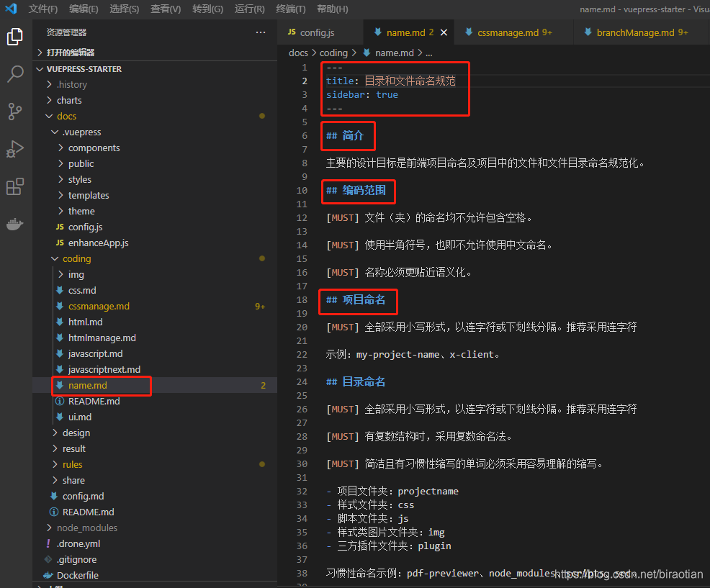Open htmlmanage.md in the file tree

(155, 338)
